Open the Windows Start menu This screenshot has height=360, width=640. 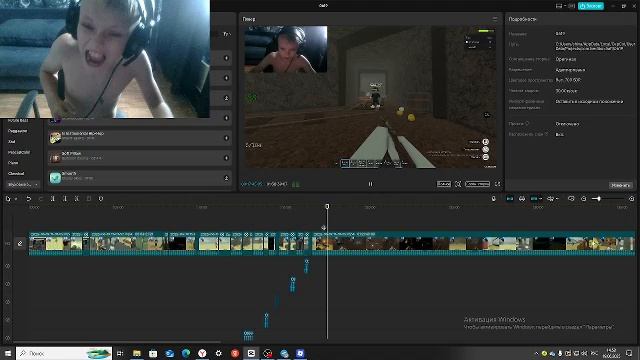pos(7,353)
